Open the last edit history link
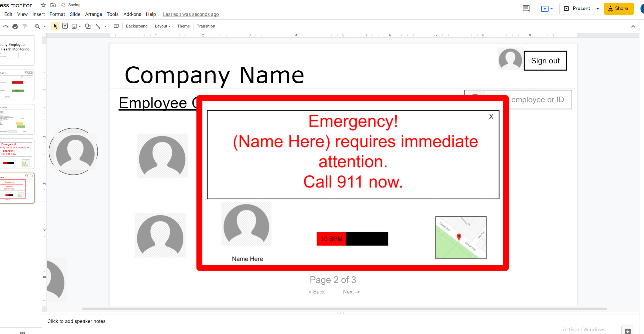The image size is (644, 334). coord(191,14)
